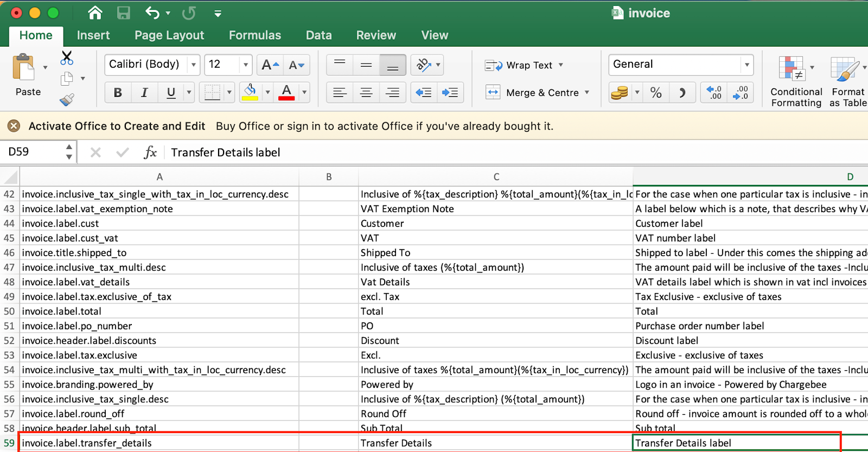Click the Save floppy disk icon
The width and height of the screenshot is (868, 452).
(124, 13)
